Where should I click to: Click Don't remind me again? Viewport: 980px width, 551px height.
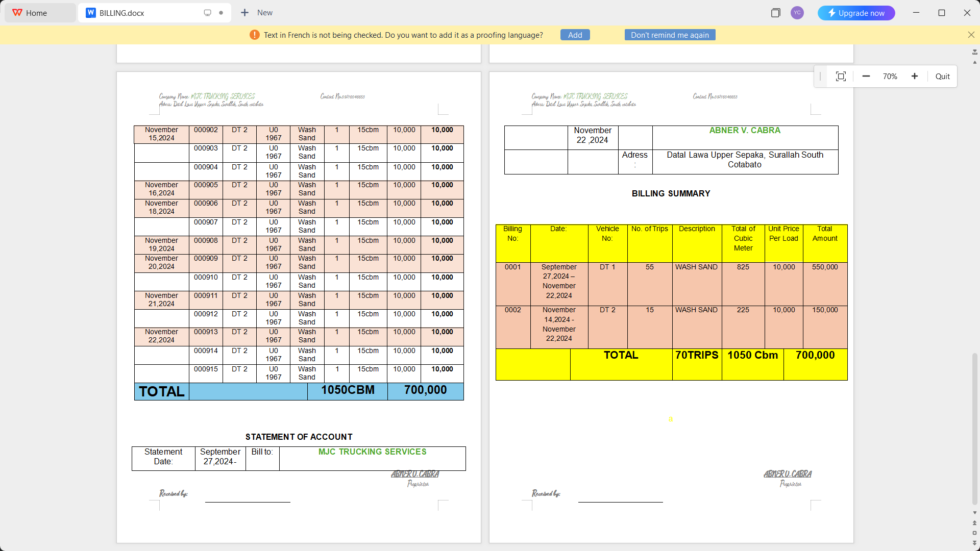[670, 35]
